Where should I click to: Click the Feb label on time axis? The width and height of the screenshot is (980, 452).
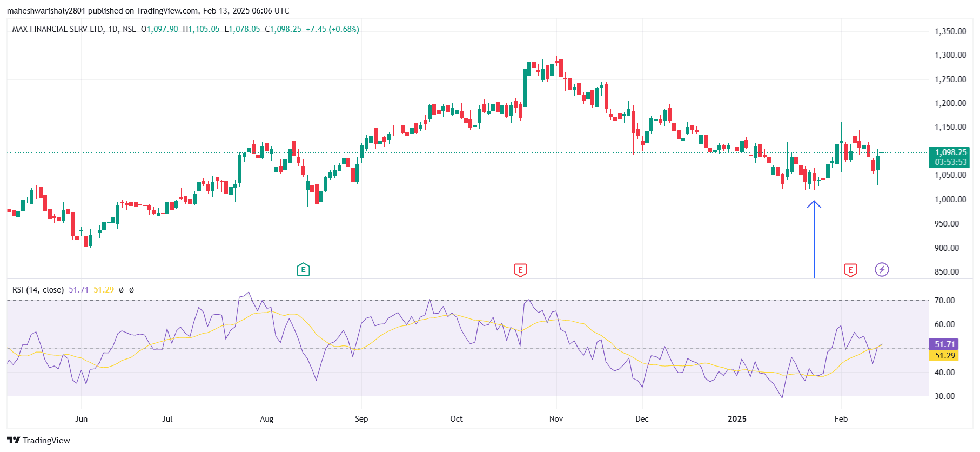coord(841,419)
